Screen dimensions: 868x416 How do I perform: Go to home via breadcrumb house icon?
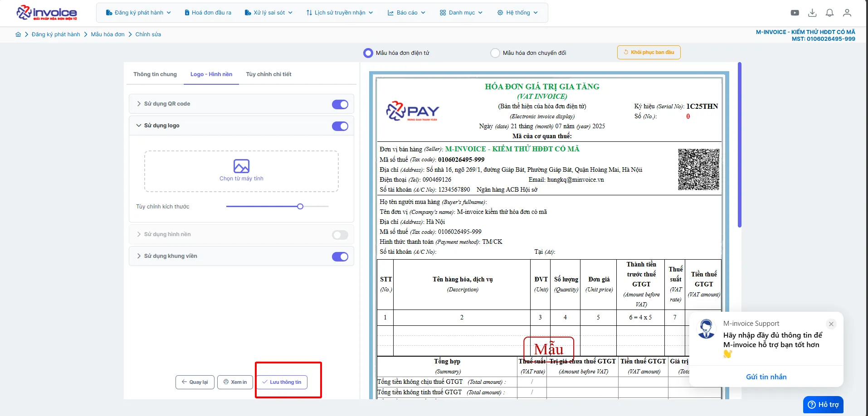coord(18,34)
